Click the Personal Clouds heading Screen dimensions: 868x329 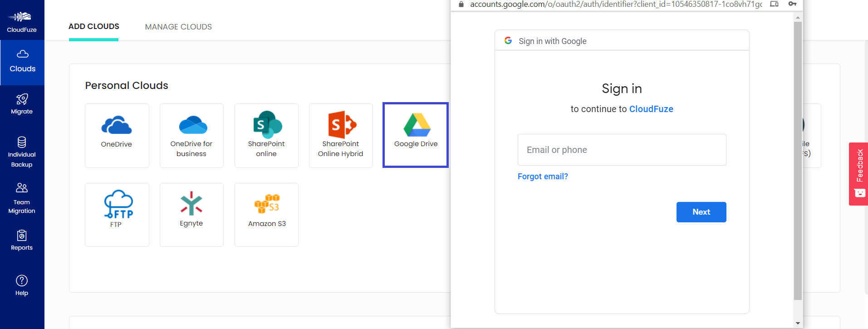click(127, 85)
